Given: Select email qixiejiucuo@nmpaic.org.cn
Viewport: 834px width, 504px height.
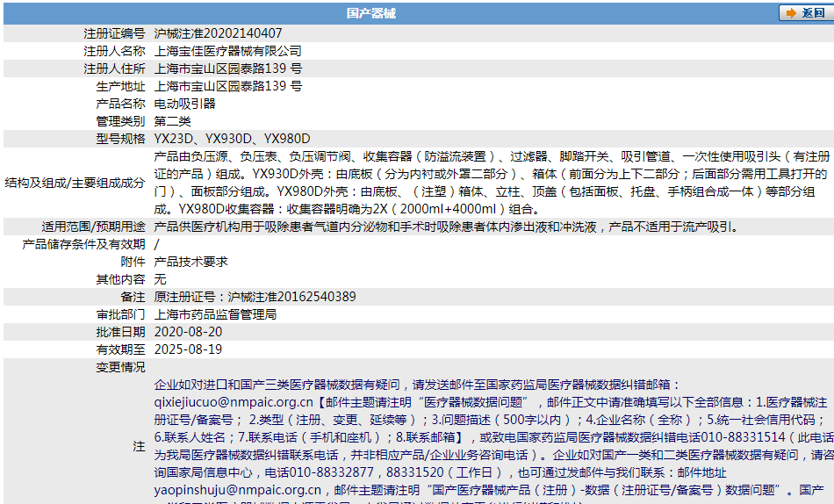Looking at the screenshot, I should (234, 402).
